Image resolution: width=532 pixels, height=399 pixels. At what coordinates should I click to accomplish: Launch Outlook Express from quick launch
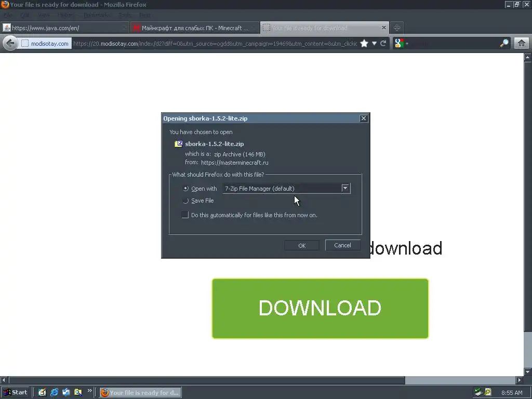(66, 392)
